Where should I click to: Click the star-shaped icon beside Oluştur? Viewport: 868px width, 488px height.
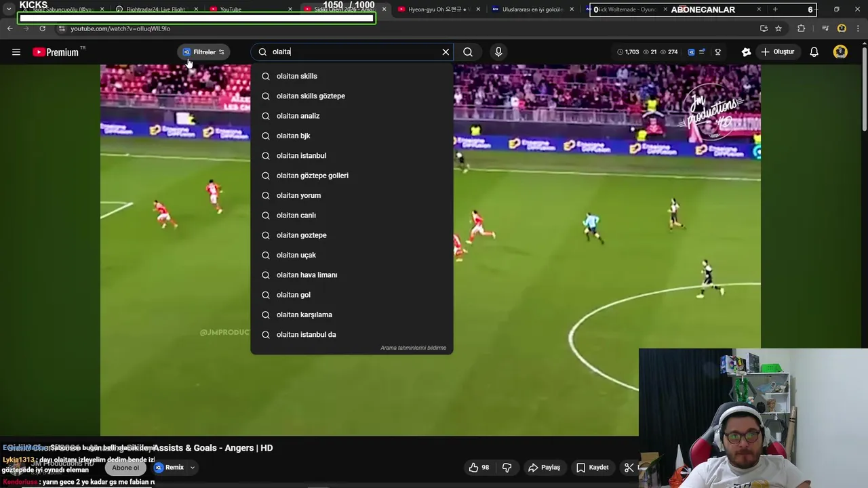747,52
